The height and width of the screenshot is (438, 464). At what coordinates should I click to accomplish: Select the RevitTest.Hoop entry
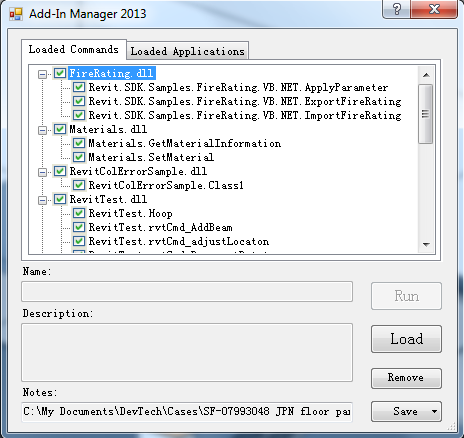point(130,213)
